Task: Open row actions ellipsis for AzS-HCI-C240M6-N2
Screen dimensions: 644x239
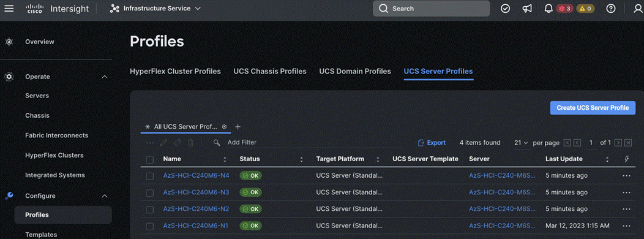Action: pyautogui.click(x=626, y=209)
